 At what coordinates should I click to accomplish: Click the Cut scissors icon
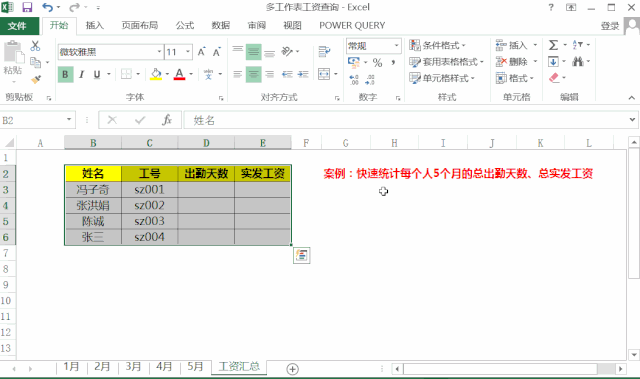pos(35,46)
